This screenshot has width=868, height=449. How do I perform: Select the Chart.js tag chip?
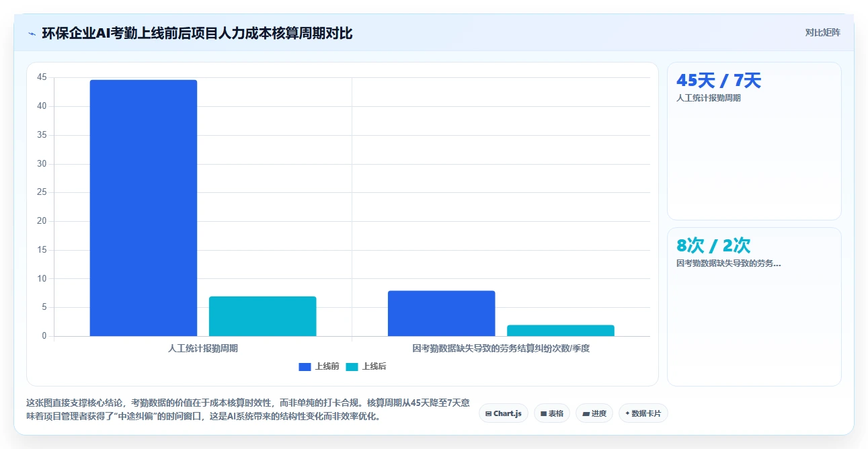(504, 413)
